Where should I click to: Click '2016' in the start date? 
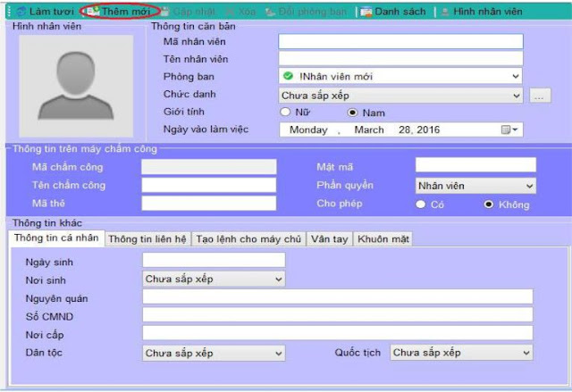click(x=428, y=129)
